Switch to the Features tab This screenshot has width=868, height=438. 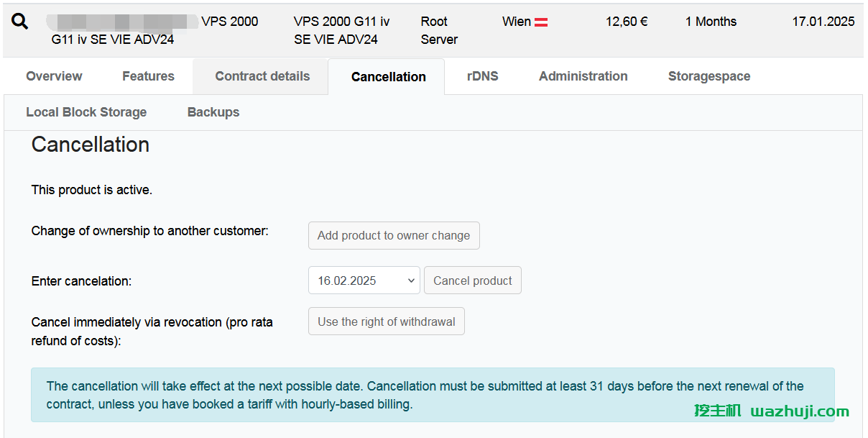pyautogui.click(x=148, y=76)
